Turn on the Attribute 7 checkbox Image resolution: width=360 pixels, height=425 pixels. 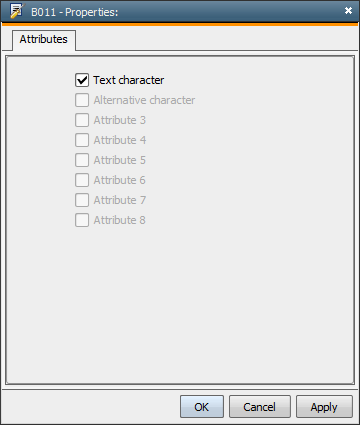pyautogui.click(x=82, y=200)
